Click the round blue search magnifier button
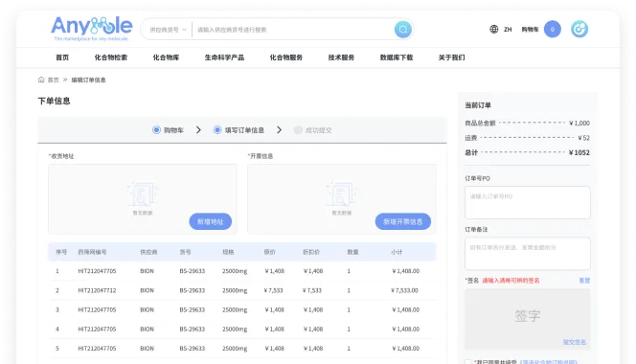 pos(403,30)
